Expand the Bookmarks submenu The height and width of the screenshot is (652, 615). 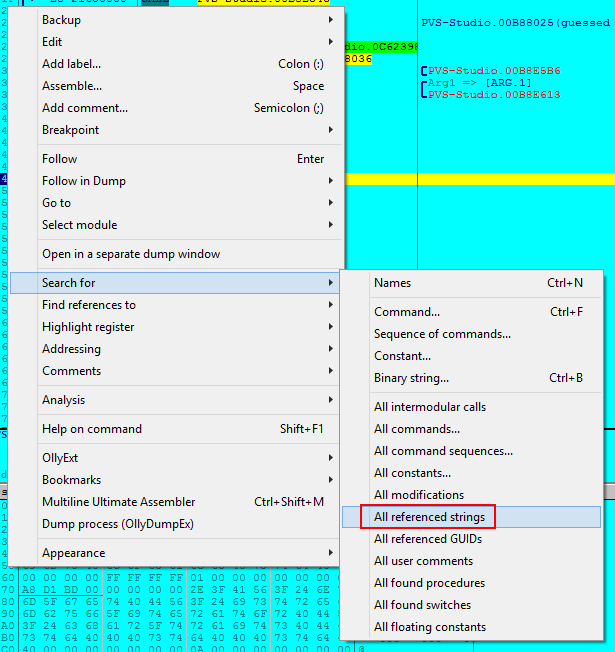click(176, 480)
